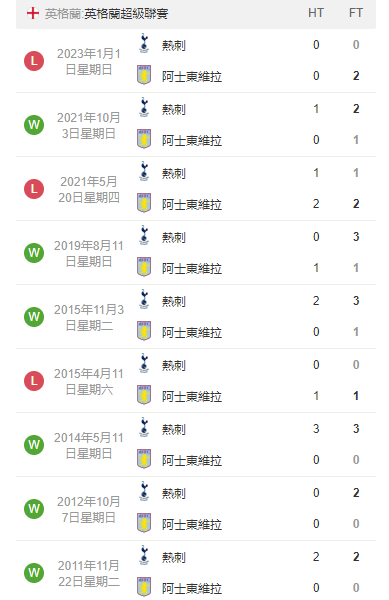Open 阿士東維拉 team in 2021年10月3日 match
Screen dimensions: 389x600
pos(192,140)
